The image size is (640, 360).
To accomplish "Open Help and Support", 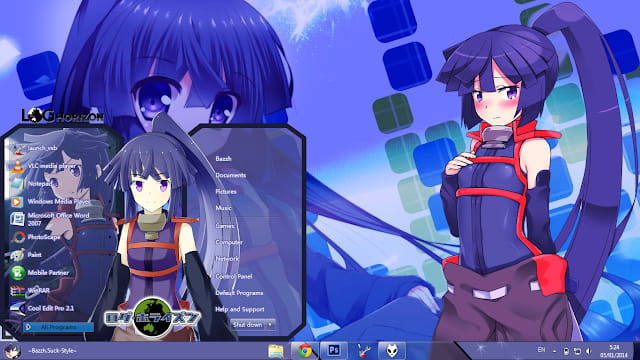I will 240,309.
